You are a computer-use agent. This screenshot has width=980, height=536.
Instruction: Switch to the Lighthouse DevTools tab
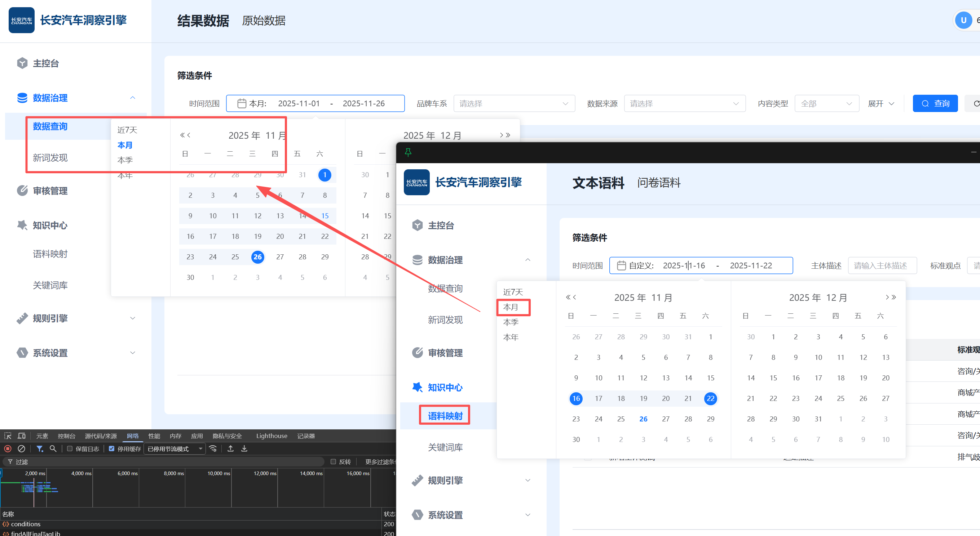point(272,435)
